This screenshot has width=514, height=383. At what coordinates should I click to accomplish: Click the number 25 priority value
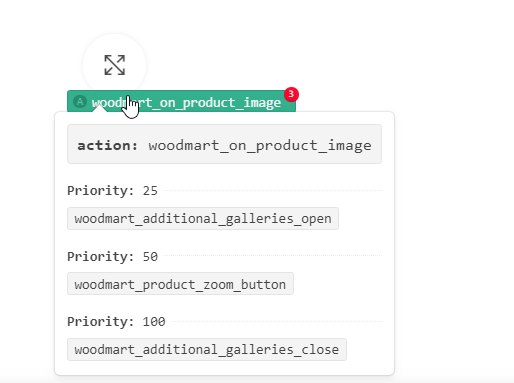click(x=150, y=191)
